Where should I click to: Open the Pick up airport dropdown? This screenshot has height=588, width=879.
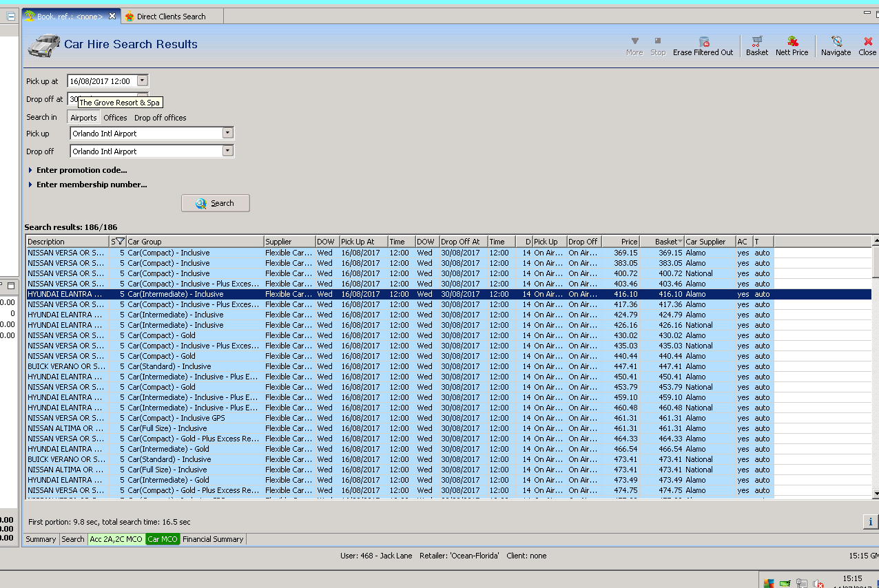tap(228, 134)
